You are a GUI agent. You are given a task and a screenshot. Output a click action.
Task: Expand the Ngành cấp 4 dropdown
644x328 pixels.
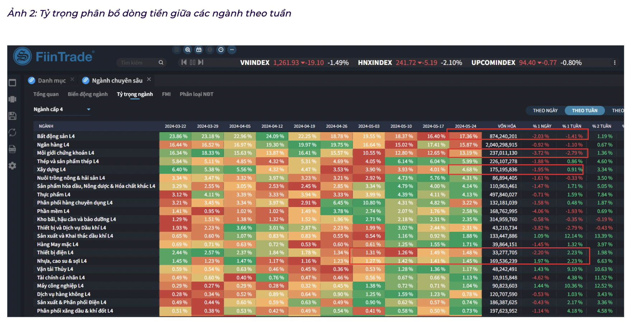89,109
